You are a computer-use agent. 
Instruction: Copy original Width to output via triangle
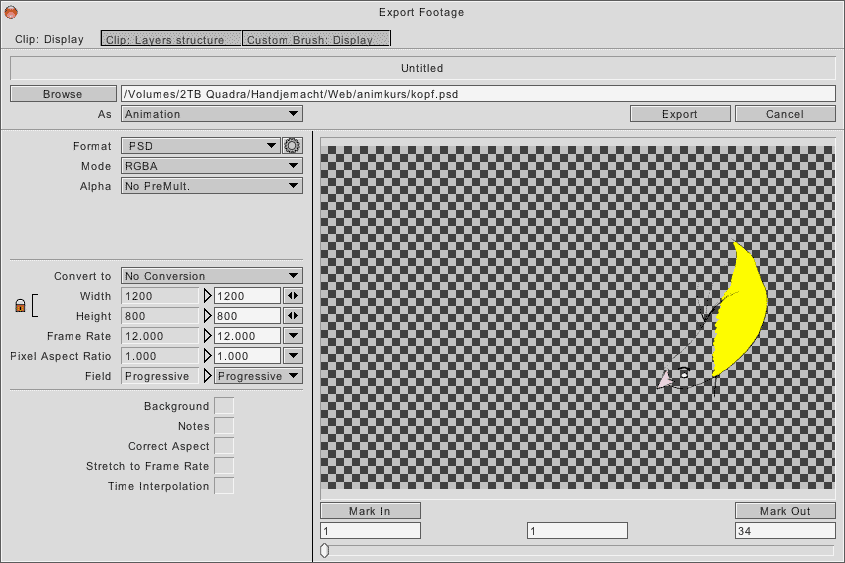click(207, 296)
